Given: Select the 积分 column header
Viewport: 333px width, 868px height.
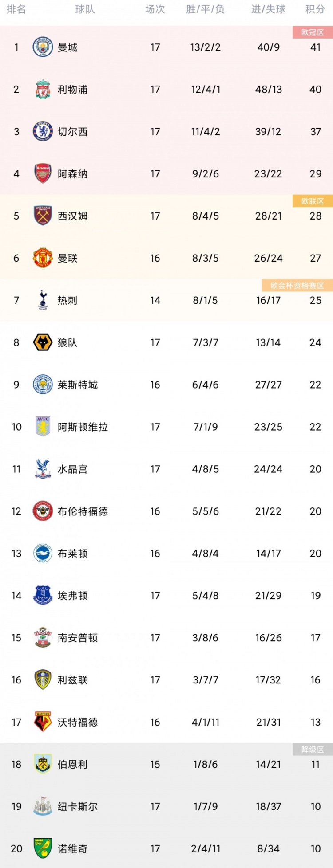Looking at the screenshot, I should click(x=315, y=9).
